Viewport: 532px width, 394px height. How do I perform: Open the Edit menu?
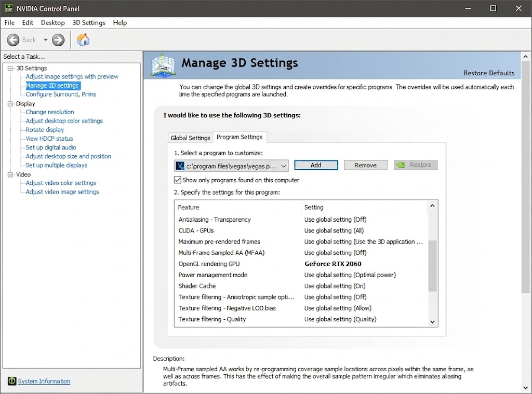pos(28,23)
